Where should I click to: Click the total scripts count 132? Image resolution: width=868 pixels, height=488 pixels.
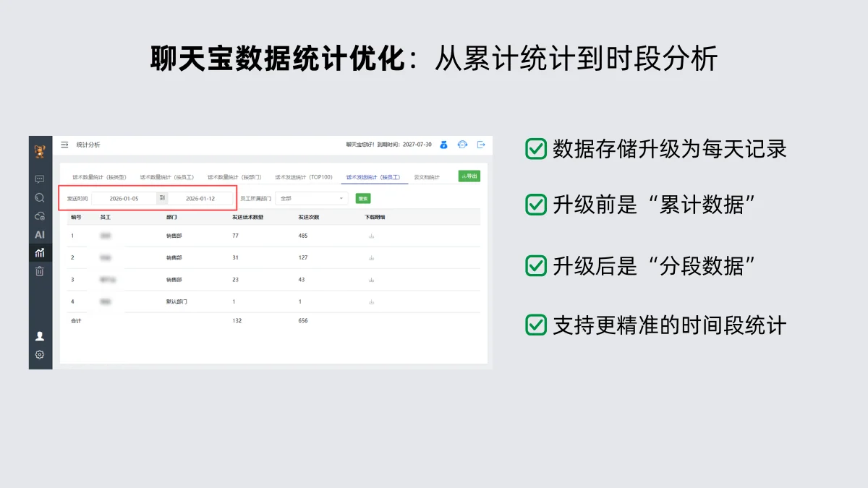coord(236,320)
